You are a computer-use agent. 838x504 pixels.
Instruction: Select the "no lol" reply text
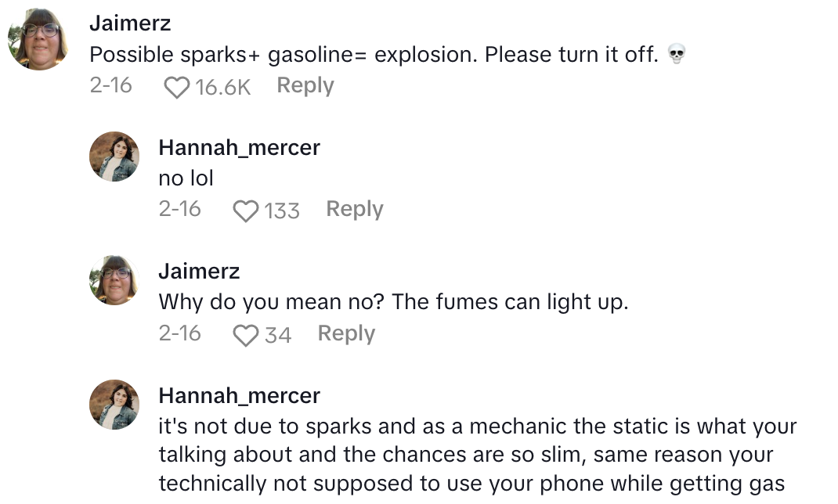[186, 178]
